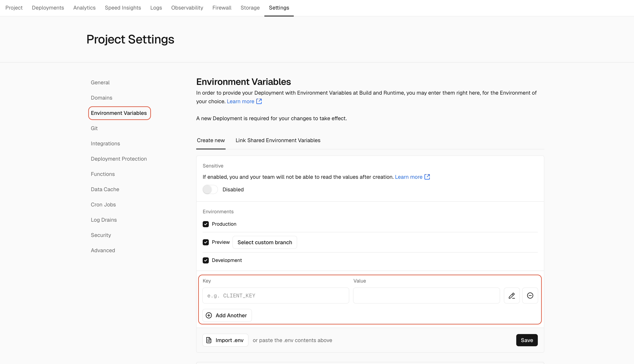Viewport: 634px width, 364px height.
Task: Uncheck the Development environment checkbox
Action: click(206, 260)
